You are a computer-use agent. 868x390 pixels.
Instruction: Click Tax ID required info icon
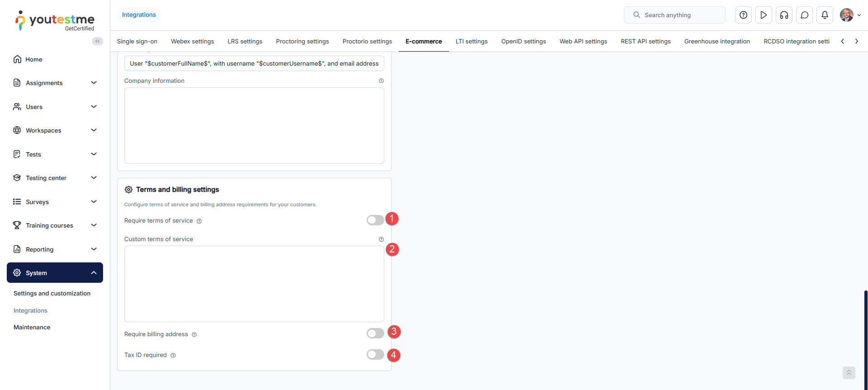coord(173,356)
